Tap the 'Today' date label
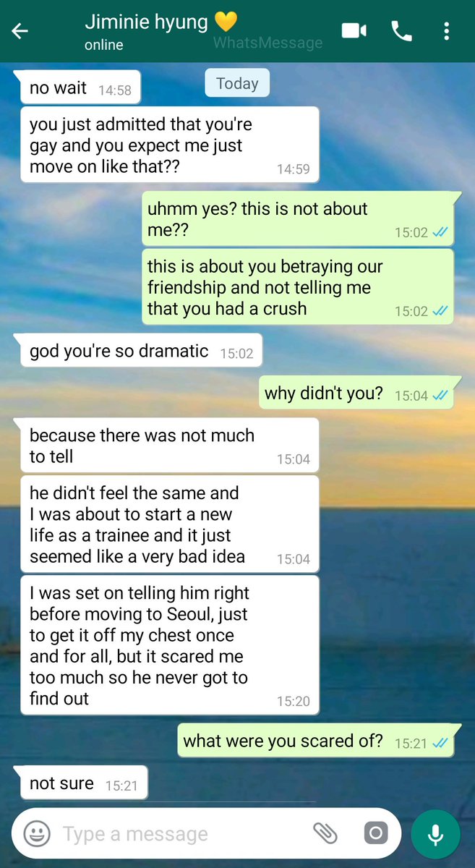Viewport: 475px width, 868px height. click(237, 83)
